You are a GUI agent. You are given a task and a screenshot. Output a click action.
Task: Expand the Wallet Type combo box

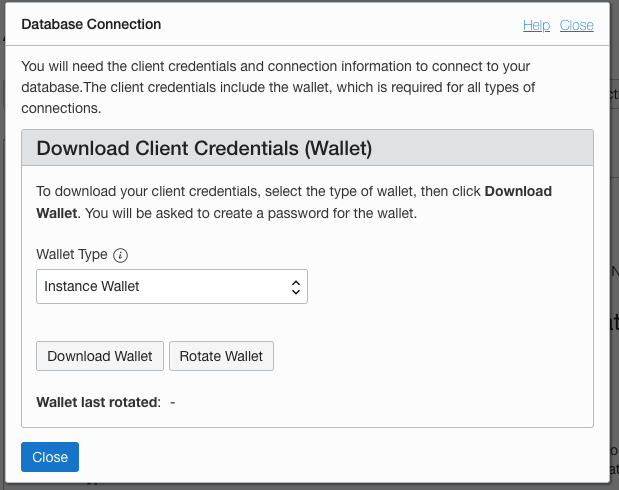tap(172, 286)
